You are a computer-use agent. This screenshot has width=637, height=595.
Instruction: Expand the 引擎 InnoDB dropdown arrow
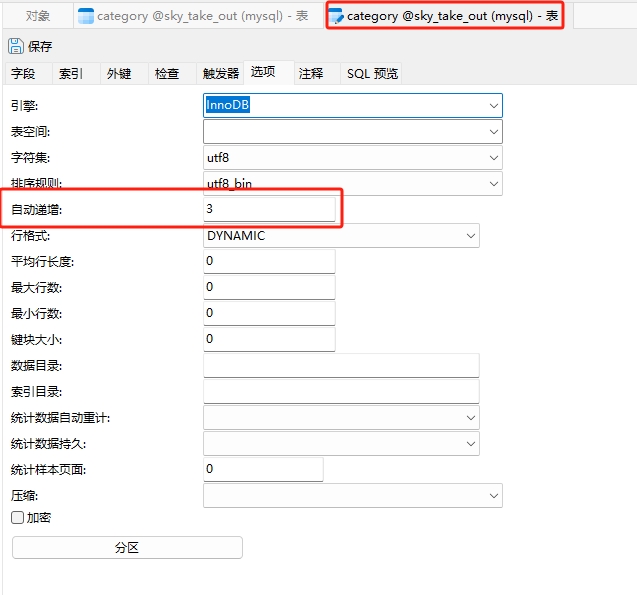click(494, 106)
